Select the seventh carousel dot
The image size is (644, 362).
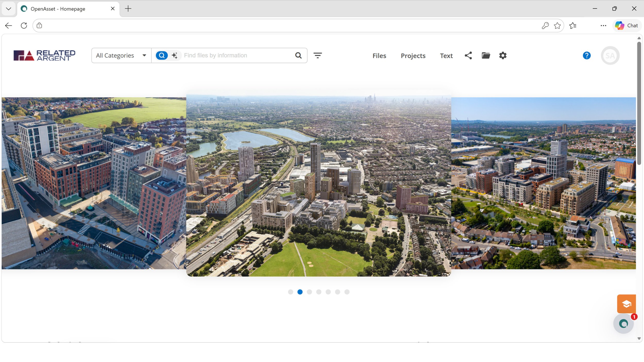[x=347, y=292]
